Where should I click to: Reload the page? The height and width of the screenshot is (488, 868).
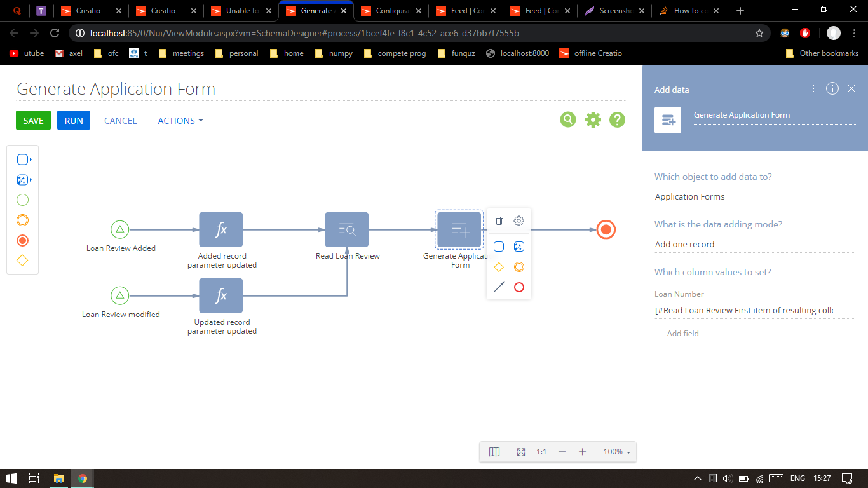point(55,33)
